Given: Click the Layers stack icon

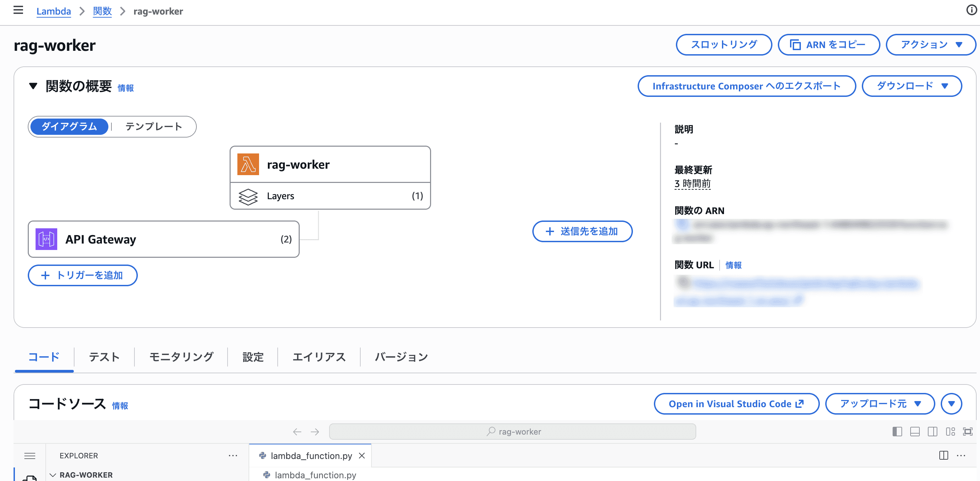Looking at the screenshot, I should (x=248, y=196).
